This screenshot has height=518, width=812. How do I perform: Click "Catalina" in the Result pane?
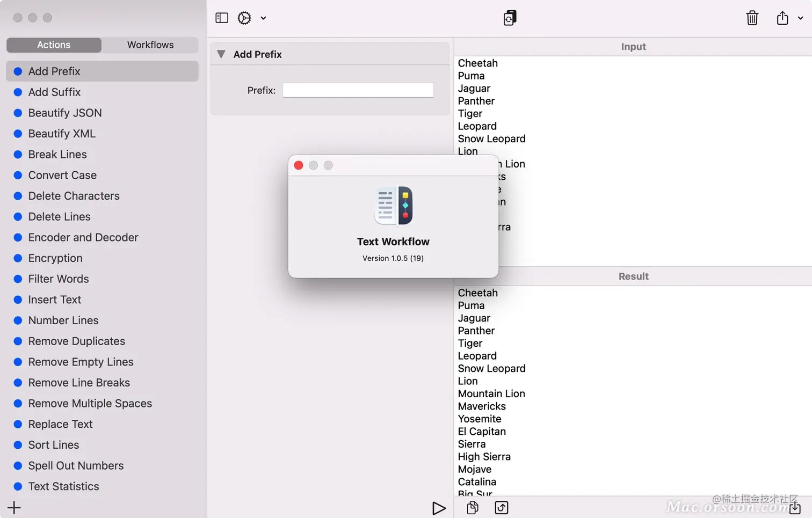[477, 482]
